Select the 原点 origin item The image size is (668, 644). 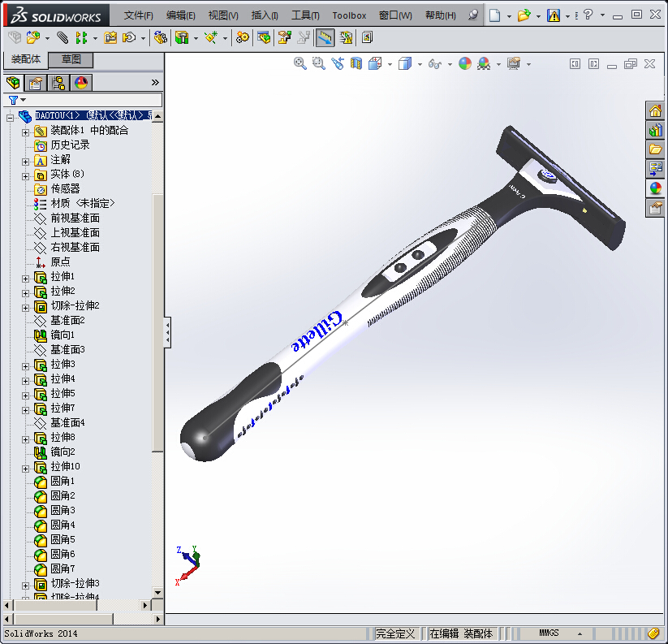point(61,261)
